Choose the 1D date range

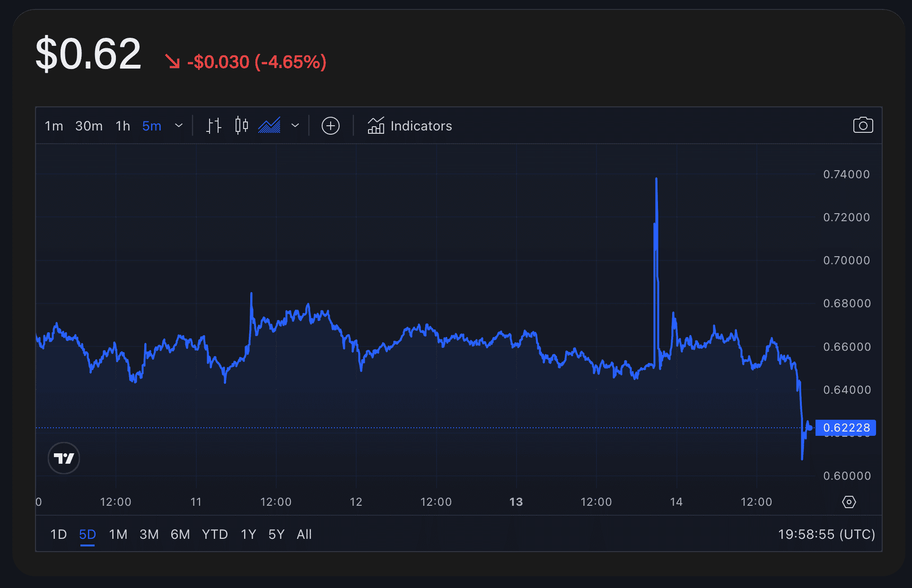59,535
